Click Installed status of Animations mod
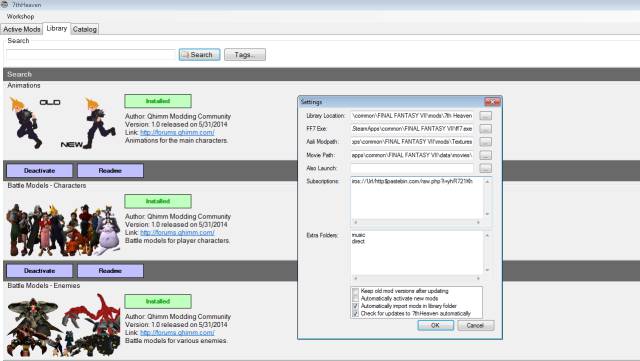 pyautogui.click(x=158, y=101)
